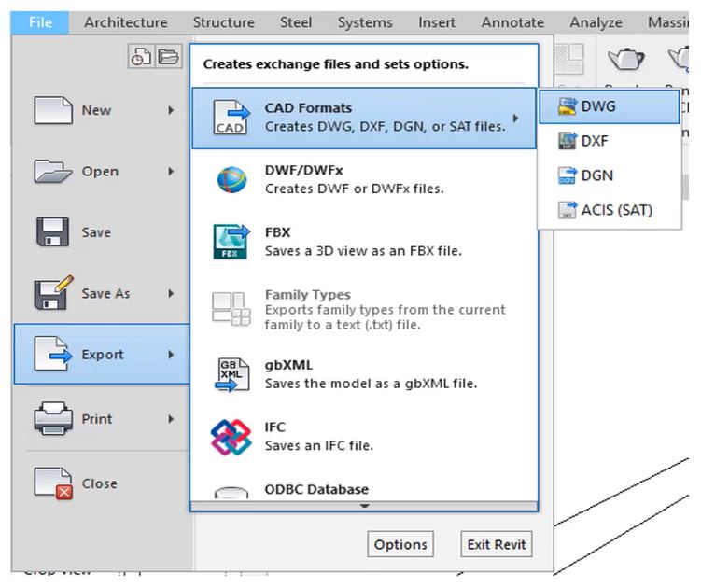Choose DXF export format
The image size is (701, 588).
(x=609, y=141)
